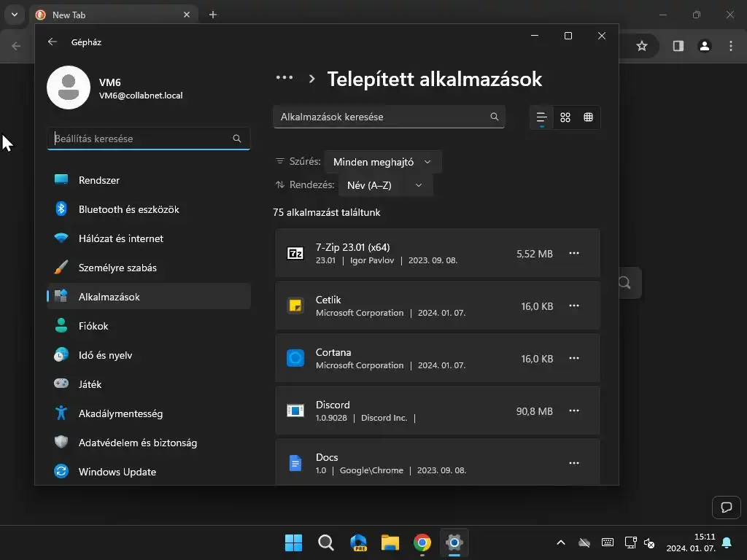Switch to grid view layout
The width and height of the screenshot is (747, 560).
[565, 117]
